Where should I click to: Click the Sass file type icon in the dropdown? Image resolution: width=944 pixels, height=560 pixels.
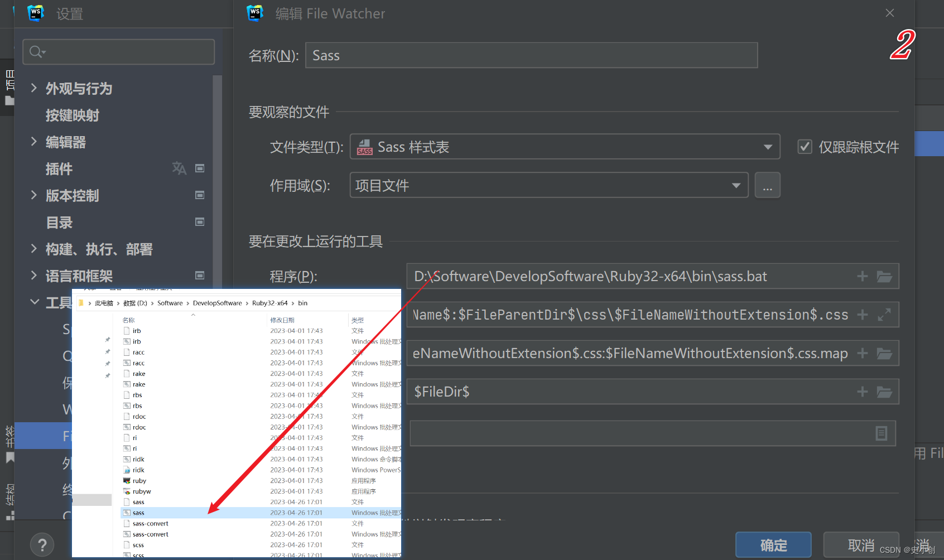[365, 147]
